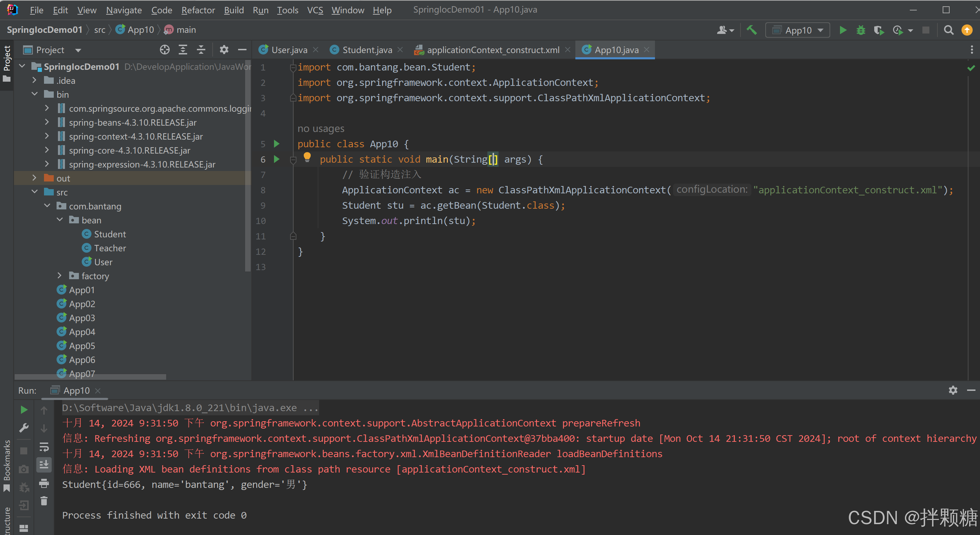Toggle Scroll to End in Run console

pyautogui.click(x=44, y=465)
